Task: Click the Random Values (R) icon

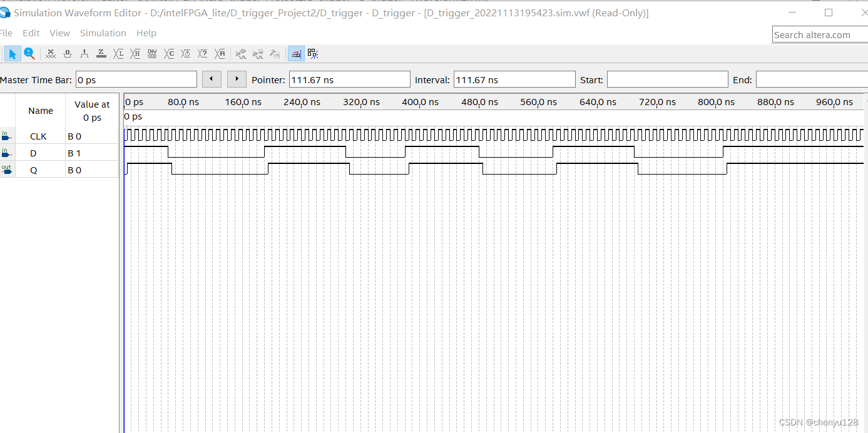Action: [x=220, y=54]
